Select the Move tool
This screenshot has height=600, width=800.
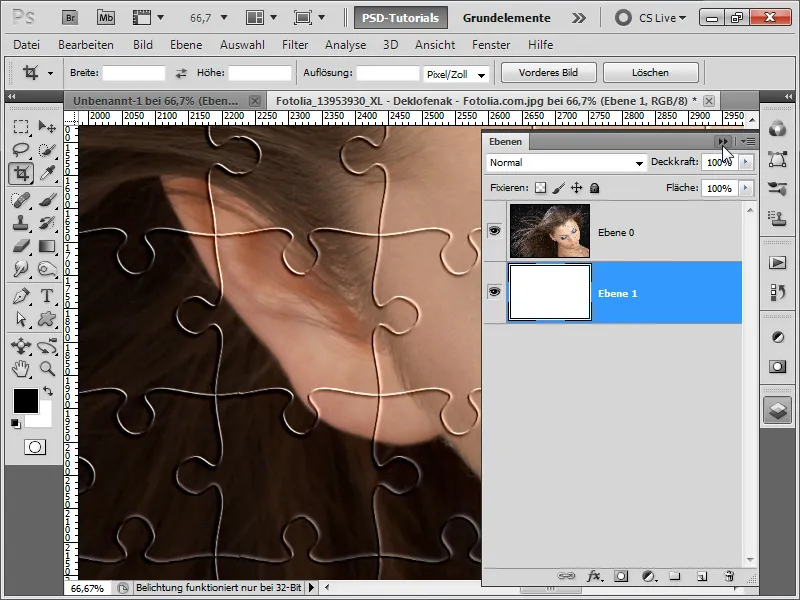(47, 127)
